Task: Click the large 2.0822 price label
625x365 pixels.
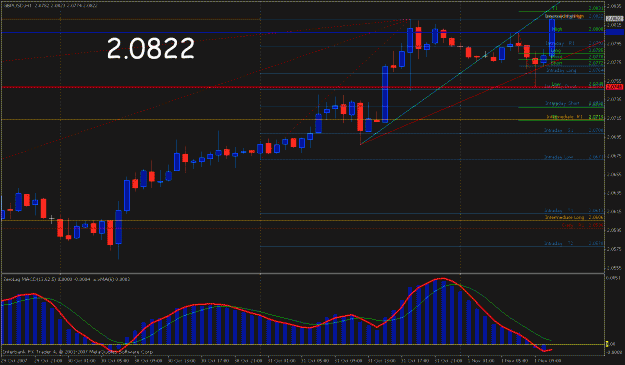Action: [x=151, y=49]
